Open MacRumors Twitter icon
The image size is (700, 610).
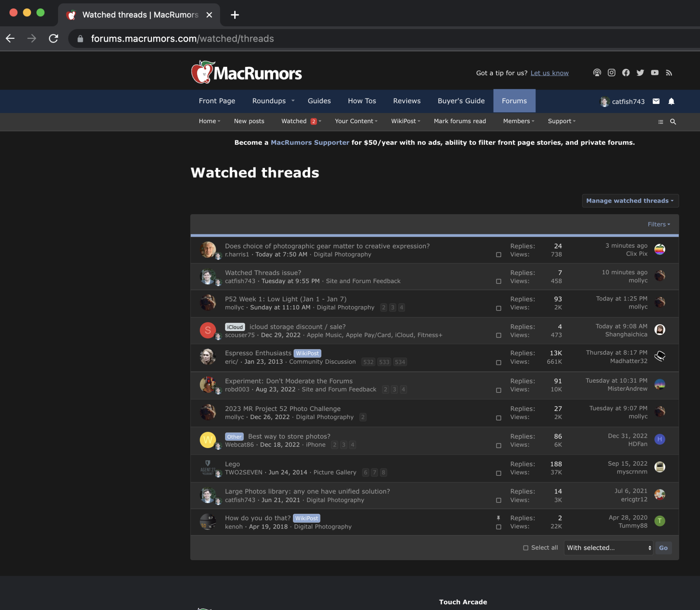[x=640, y=73]
